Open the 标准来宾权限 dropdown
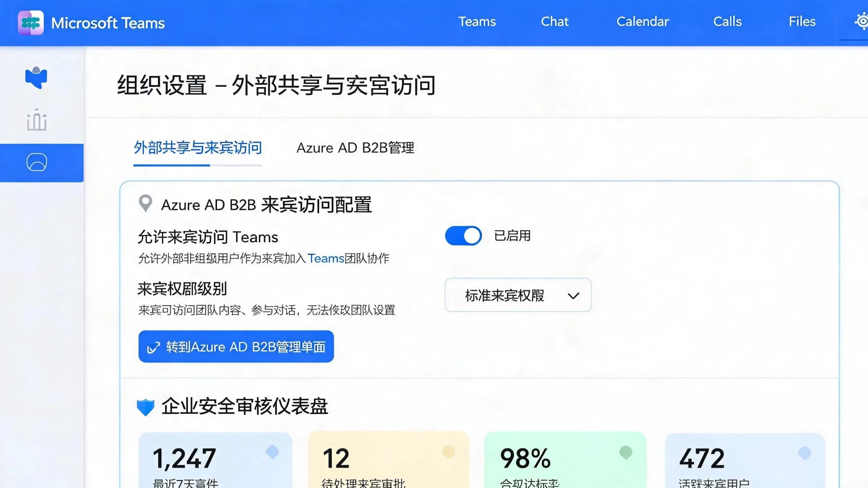The width and height of the screenshot is (868, 488). (518, 295)
